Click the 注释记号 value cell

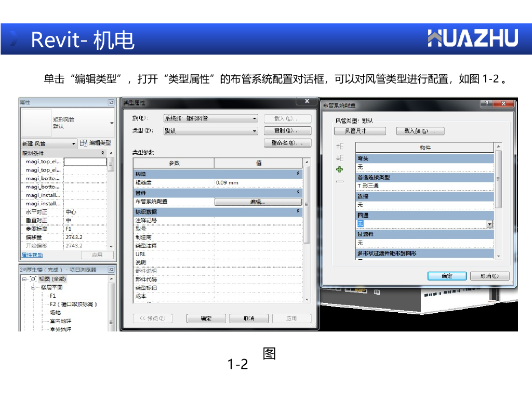[x=258, y=220]
